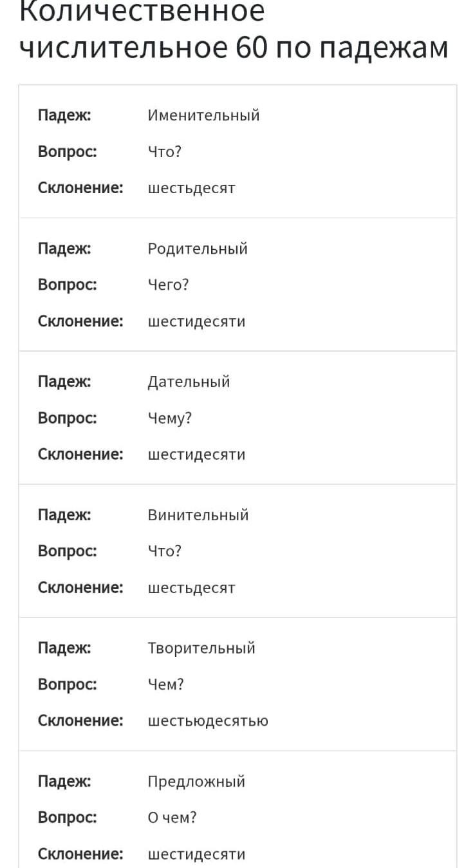The height and width of the screenshot is (868, 475).
Task: Select the case name "Именительный"
Action: (203, 116)
